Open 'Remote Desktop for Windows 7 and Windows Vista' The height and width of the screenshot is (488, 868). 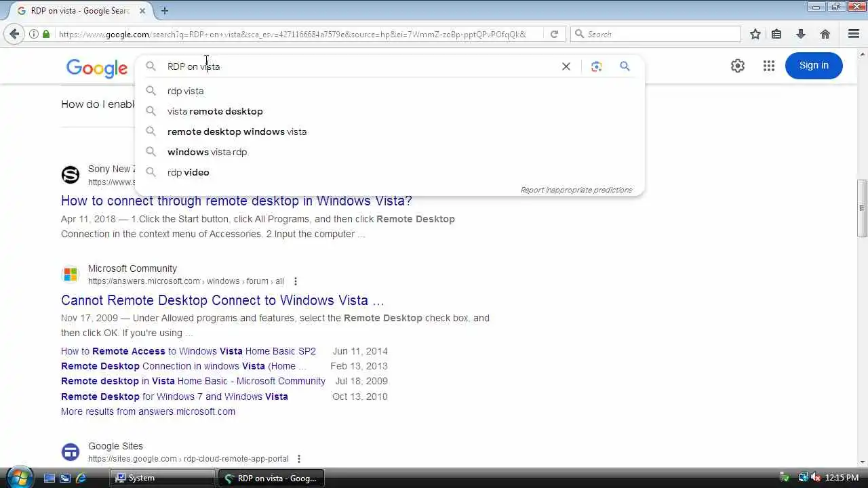point(174,396)
